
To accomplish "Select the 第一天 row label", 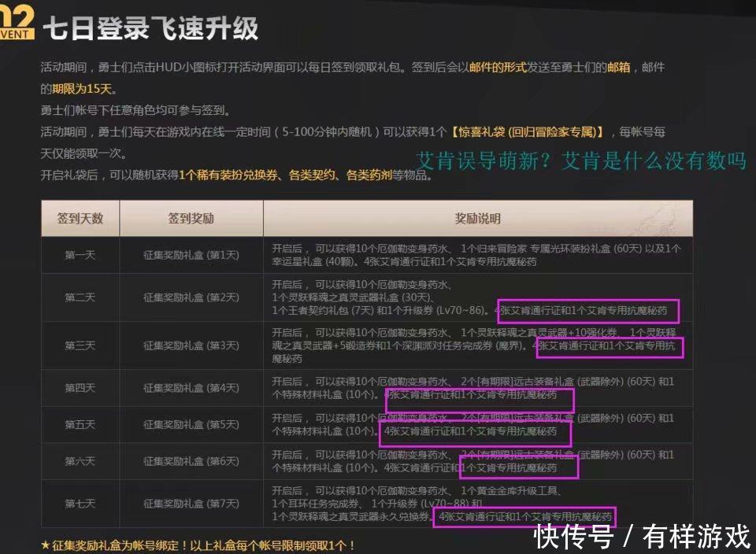I will pos(80,254).
